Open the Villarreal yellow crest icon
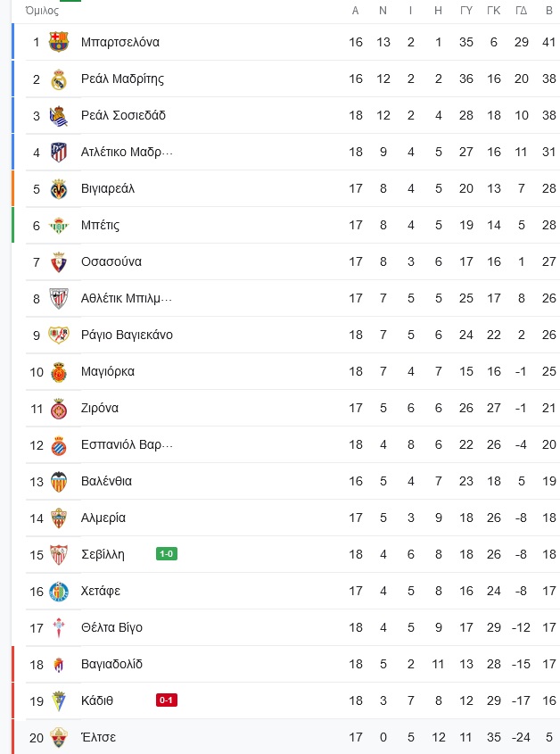Screen dimensions: 560x754 click(x=59, y=188)
